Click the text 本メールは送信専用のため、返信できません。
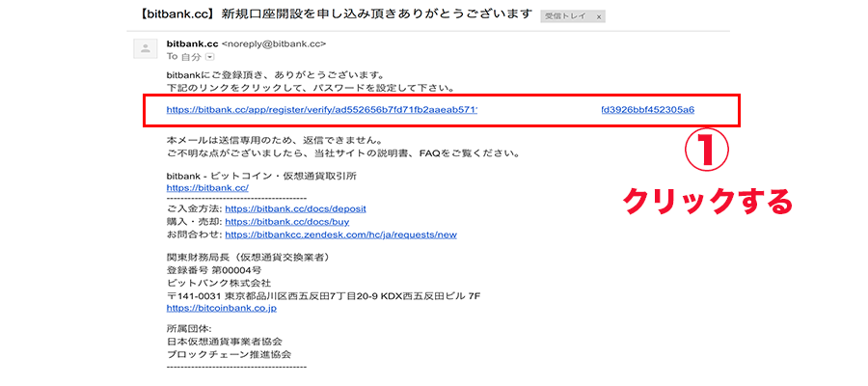The height and width of the screenshot is (386, 868). [x=275, y=140]
